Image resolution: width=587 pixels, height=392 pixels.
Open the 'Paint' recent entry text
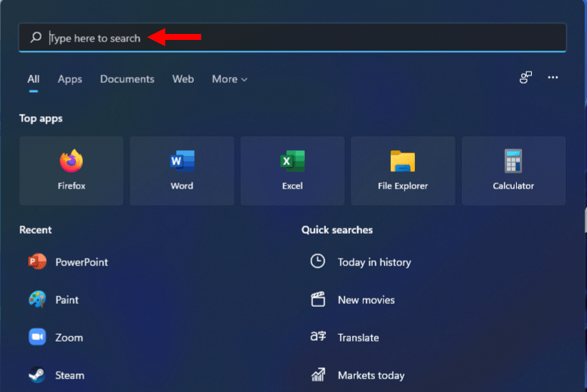coord(67,300)
